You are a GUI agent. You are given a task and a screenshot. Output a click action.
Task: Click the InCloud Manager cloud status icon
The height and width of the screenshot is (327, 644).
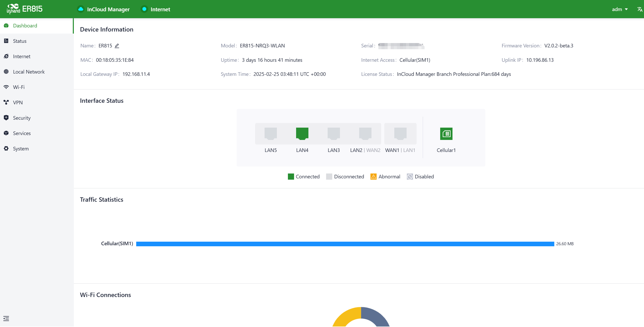pyautogui.click(x=81, y=9)
